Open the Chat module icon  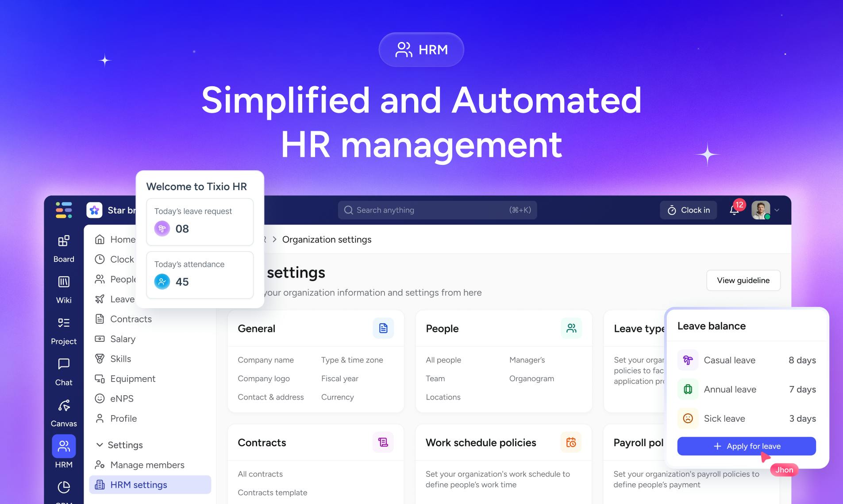point(64,364)
